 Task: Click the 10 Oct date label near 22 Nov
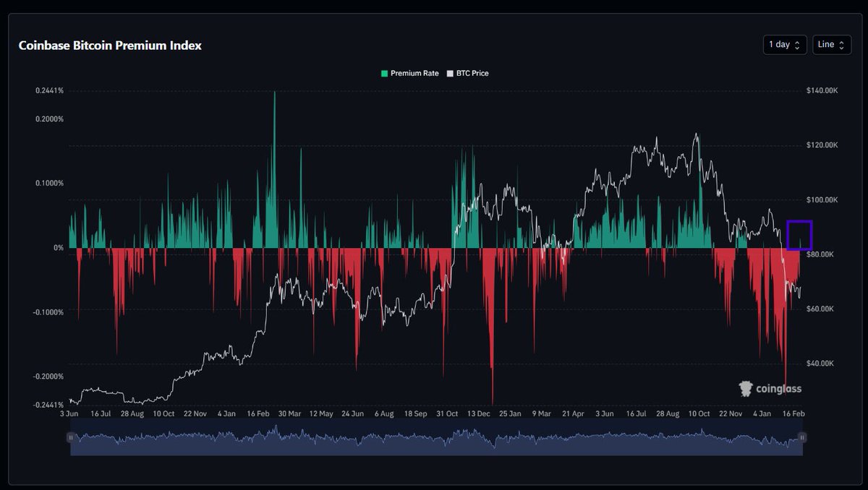(163, 414)
